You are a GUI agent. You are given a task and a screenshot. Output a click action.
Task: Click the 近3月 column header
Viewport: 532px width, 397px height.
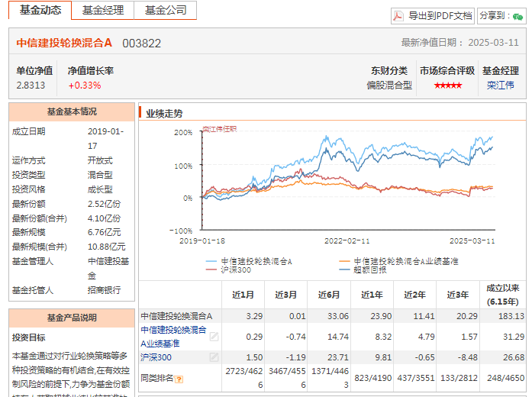coord(285,295)
